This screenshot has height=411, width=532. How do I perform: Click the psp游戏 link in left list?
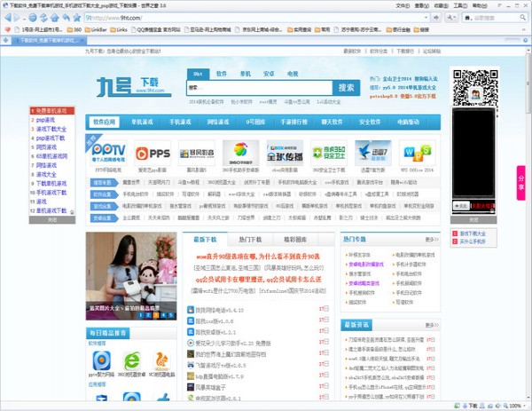pos(45,120)
